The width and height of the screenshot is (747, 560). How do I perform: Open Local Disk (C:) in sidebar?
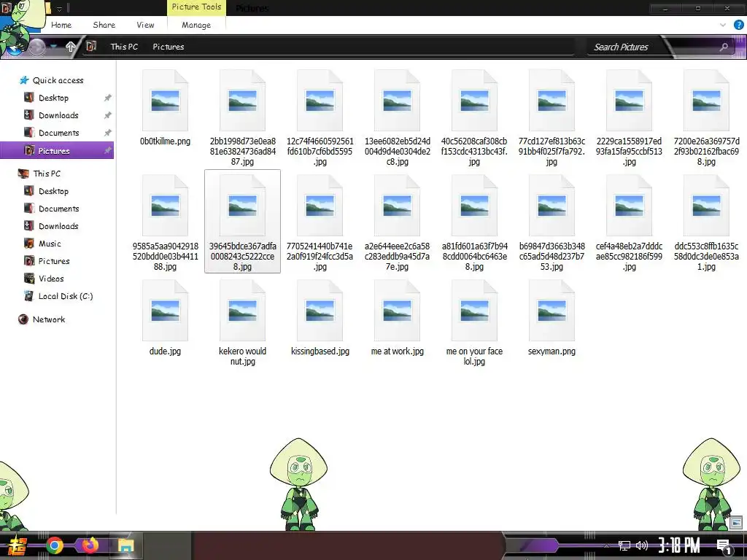click(65, 296)
